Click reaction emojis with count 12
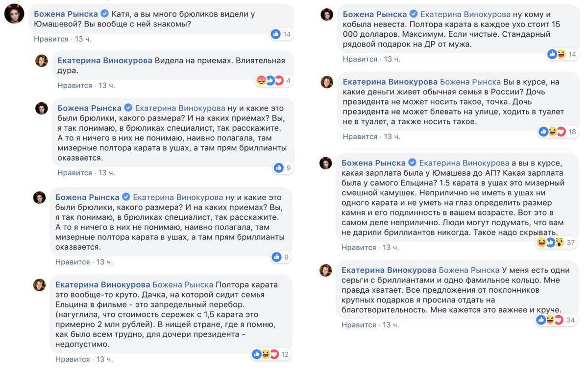The height and width of the screenshot is (371, 588). [x=265, y=354]
